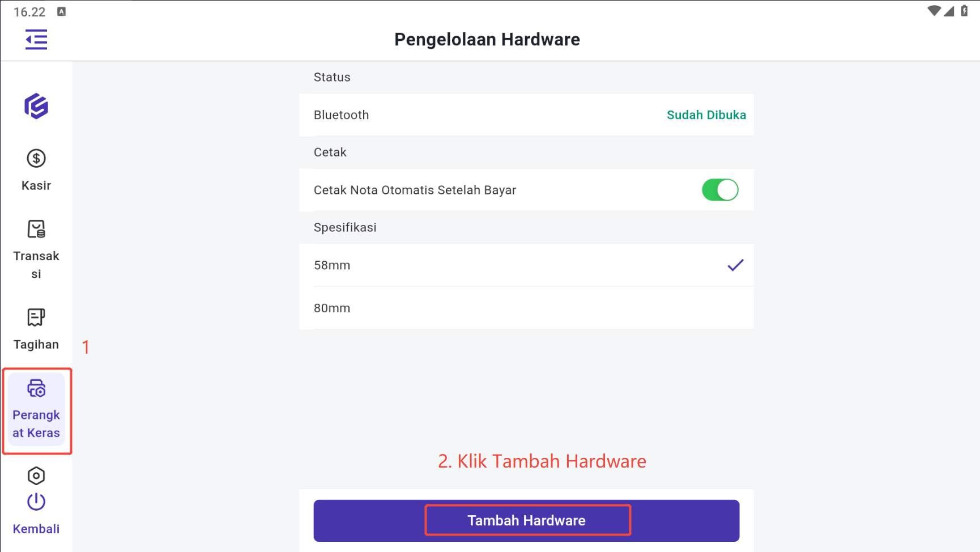Open Tagihan receipt icon

(36, 317)
